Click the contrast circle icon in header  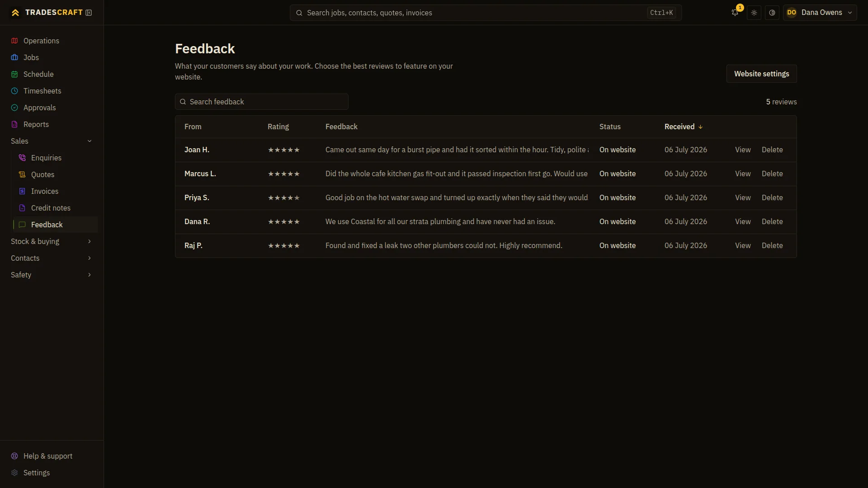[x=772, y=13]
